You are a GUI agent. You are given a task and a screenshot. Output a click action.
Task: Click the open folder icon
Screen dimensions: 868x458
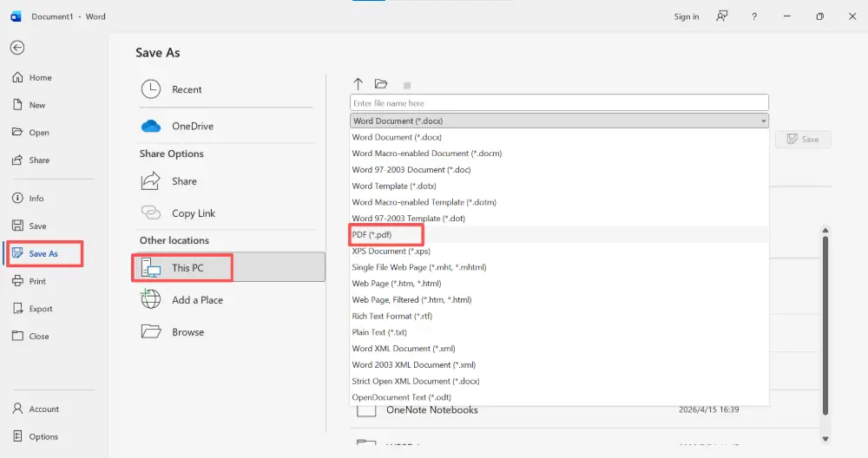[x=381, y=84]
